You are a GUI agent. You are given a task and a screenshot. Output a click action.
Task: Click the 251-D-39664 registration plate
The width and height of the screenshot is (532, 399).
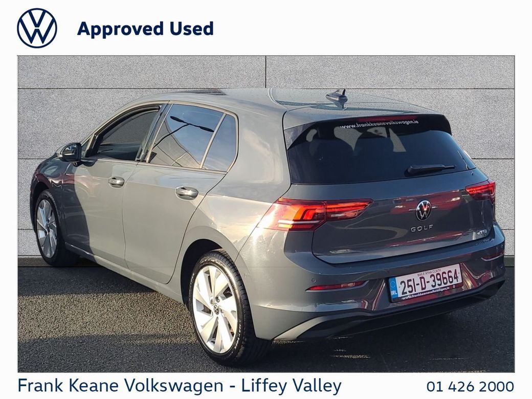(x=426, y=282)
